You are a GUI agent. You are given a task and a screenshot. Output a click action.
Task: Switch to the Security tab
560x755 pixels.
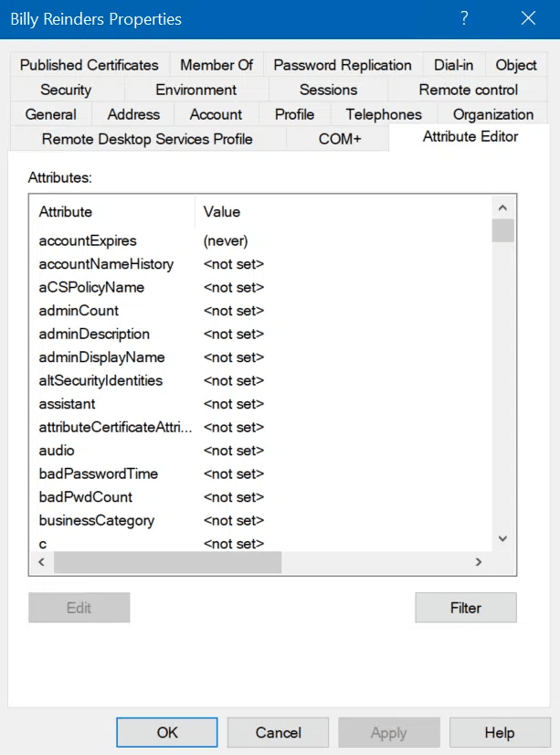point(65,90)
